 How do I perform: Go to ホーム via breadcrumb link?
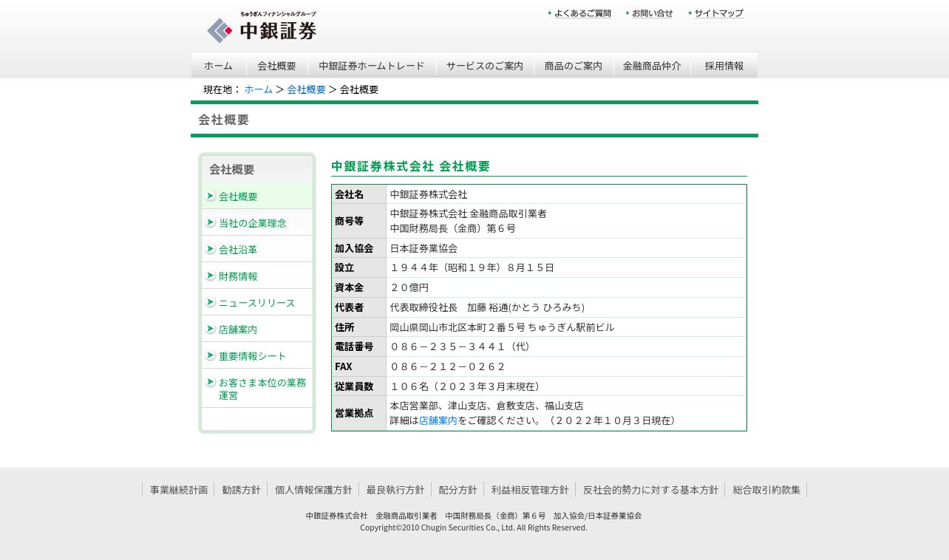(259, 89)
